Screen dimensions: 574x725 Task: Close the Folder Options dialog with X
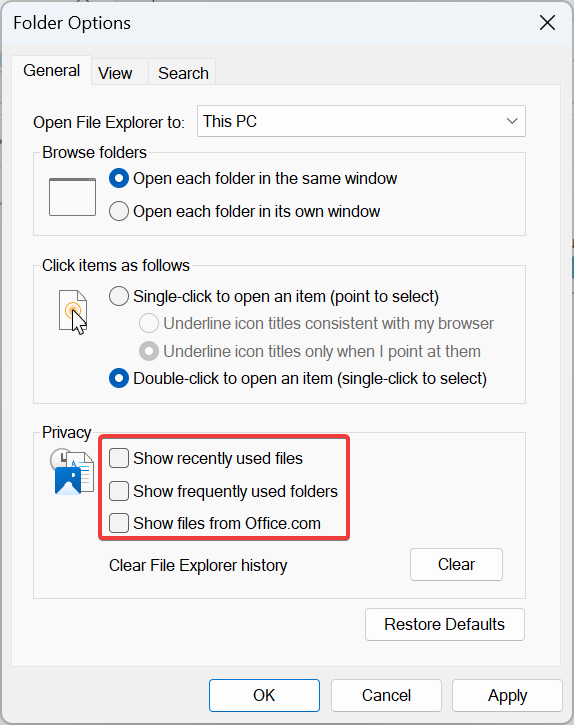(547, 22)
